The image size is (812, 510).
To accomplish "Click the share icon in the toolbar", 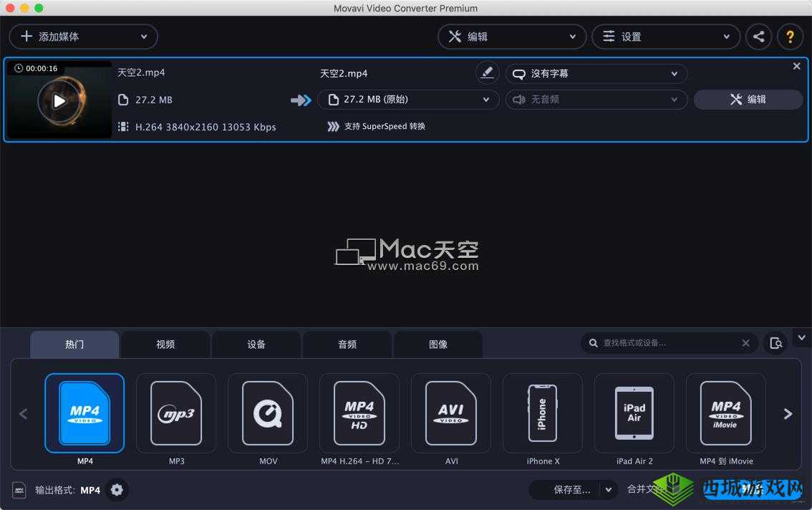I will [x=758, y=36].
